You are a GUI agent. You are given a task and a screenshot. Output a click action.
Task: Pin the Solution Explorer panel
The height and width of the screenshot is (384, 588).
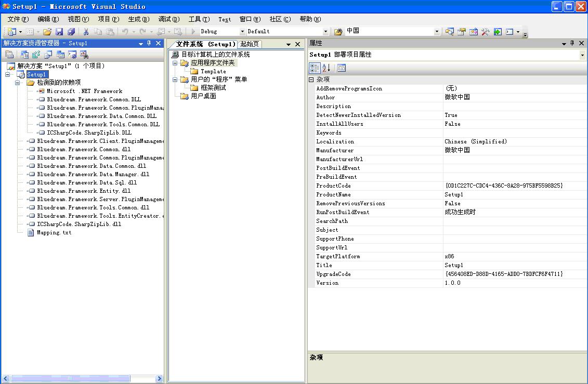149,44
